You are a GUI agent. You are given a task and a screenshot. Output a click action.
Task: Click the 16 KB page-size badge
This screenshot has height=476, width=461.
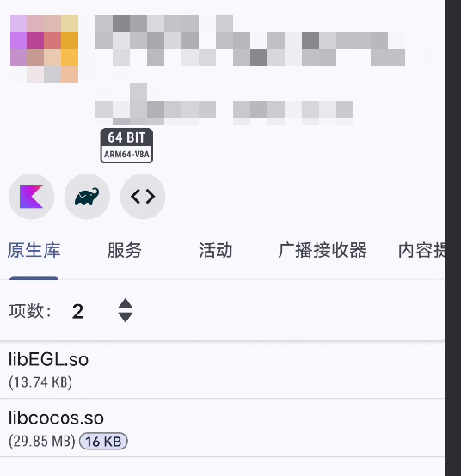[103, 442]
